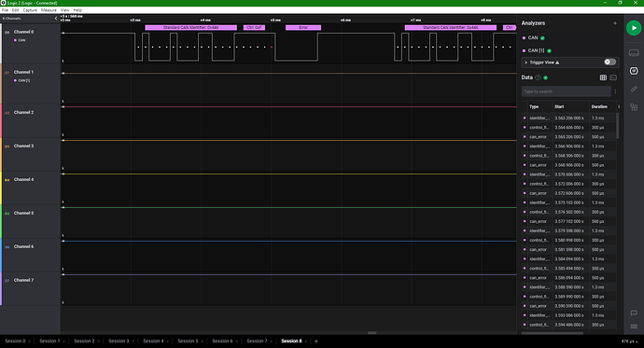644x348 pixels.
Task: Open the Capture menu
Action: point(30,10)
